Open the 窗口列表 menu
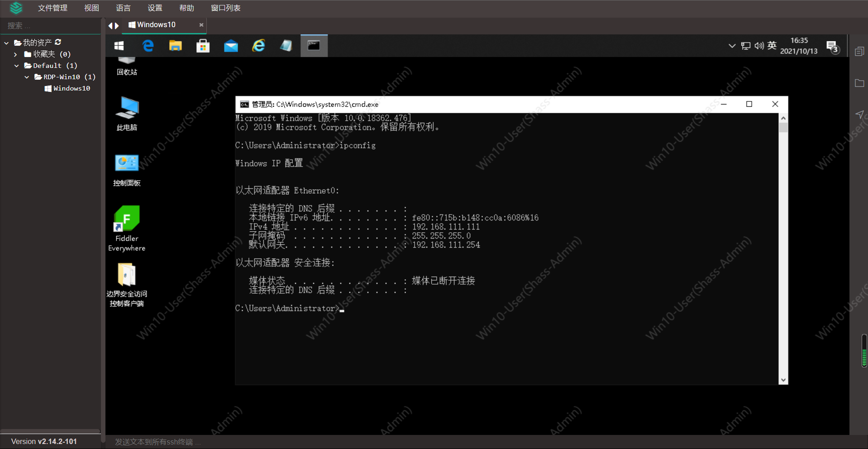This screenshot has height=449, width=868. pos(225,8)
